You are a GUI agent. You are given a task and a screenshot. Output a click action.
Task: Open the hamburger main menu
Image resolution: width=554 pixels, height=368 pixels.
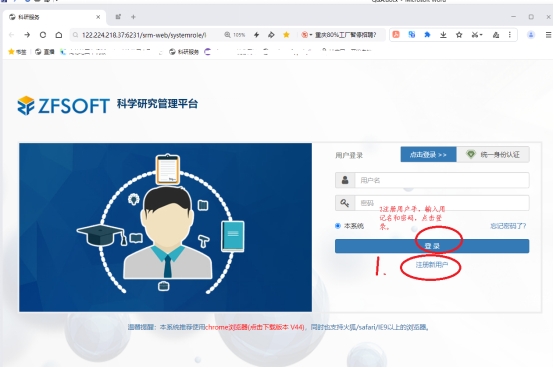point(548,35)
